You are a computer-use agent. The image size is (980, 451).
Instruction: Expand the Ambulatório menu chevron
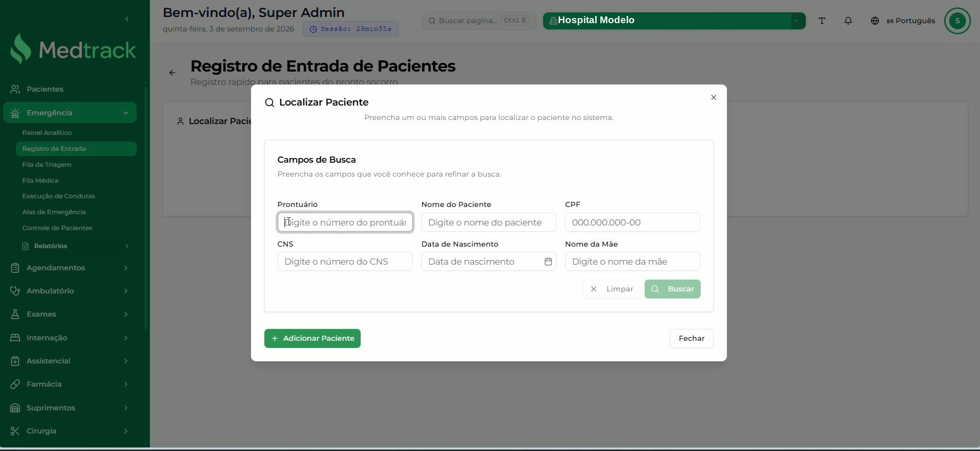tap(126, 291)
